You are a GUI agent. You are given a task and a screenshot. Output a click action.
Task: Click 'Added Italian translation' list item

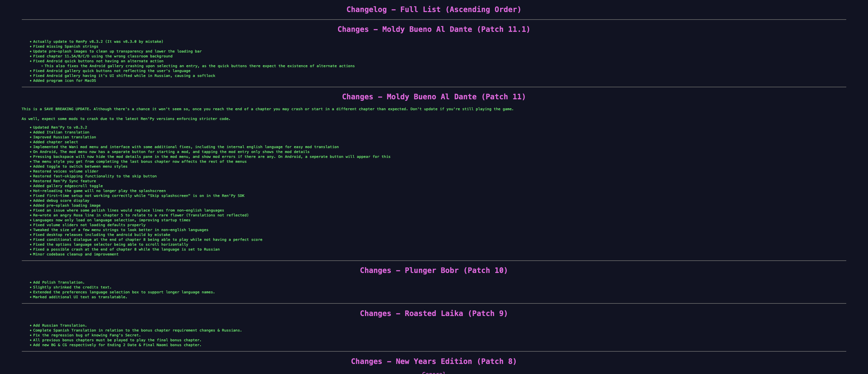pyautogui.click(x=61, y=132)
